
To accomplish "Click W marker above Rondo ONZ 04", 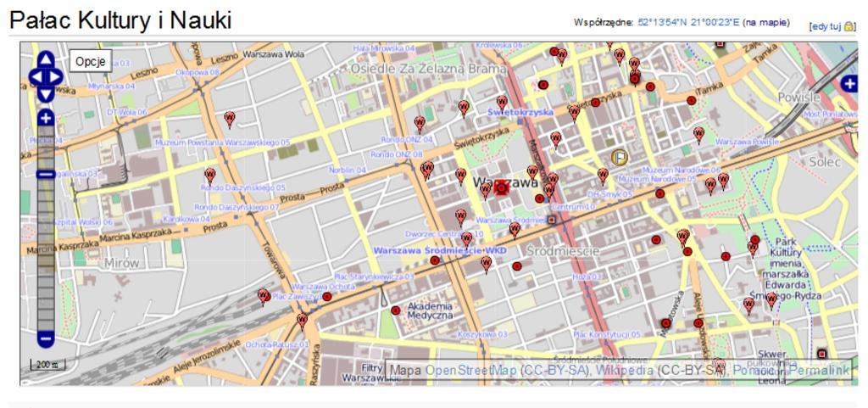I will tap(420, 124).
